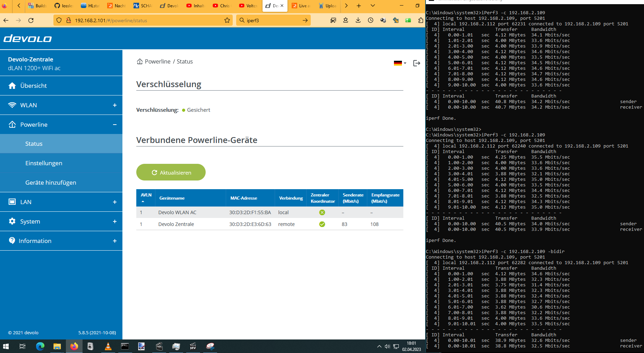644x353 pixels.
Task: Sort by the Verbindung column header
Action: point(291,198)
